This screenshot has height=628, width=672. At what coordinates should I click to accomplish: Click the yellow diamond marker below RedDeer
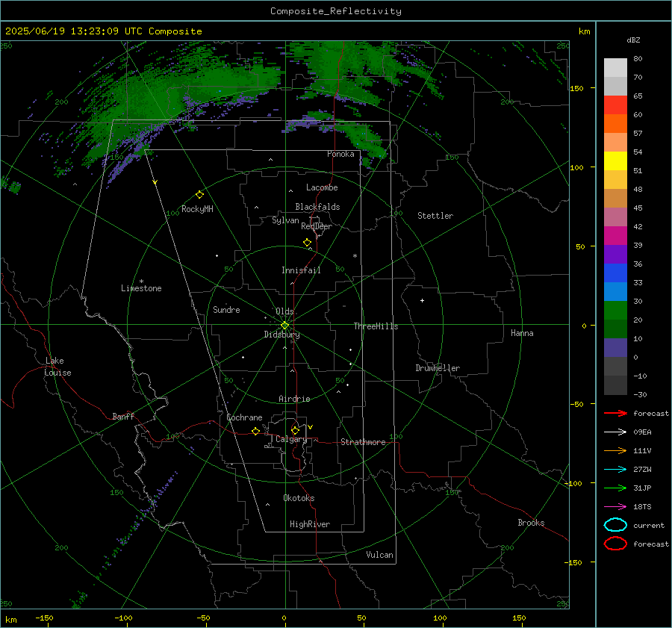(x=307, y=243)
